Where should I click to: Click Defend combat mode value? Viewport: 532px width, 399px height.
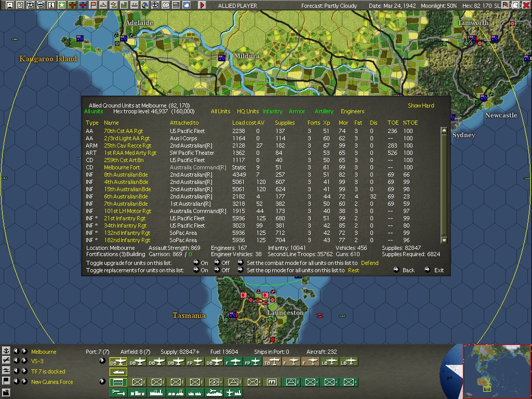pos(369,263)
